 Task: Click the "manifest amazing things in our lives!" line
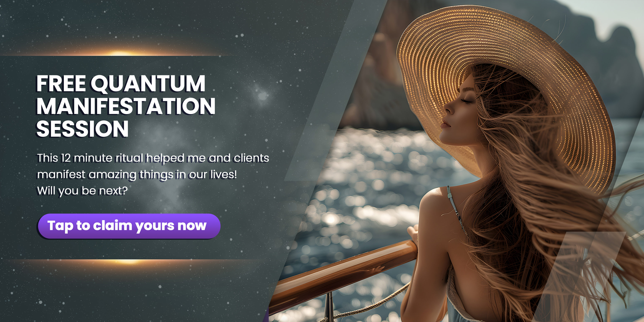137,174
